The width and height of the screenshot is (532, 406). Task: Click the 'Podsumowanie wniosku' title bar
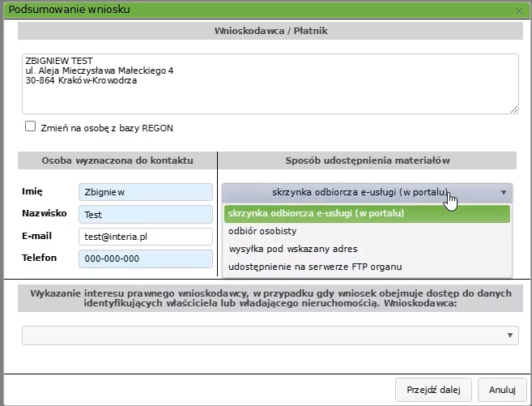click(x=243, y=10)
